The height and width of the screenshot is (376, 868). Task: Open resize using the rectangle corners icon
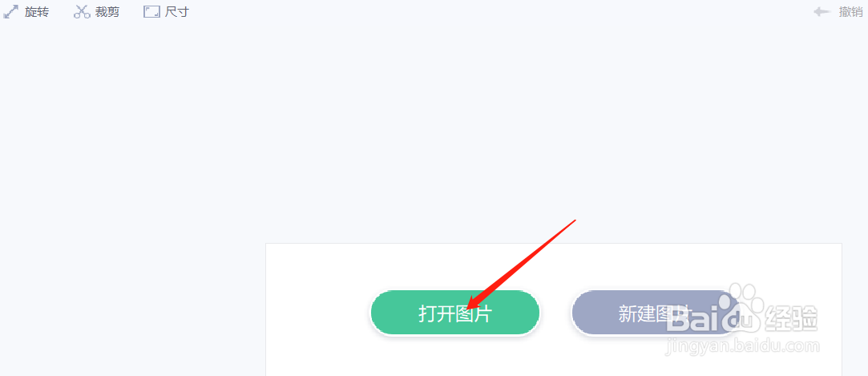click(151, 12)
